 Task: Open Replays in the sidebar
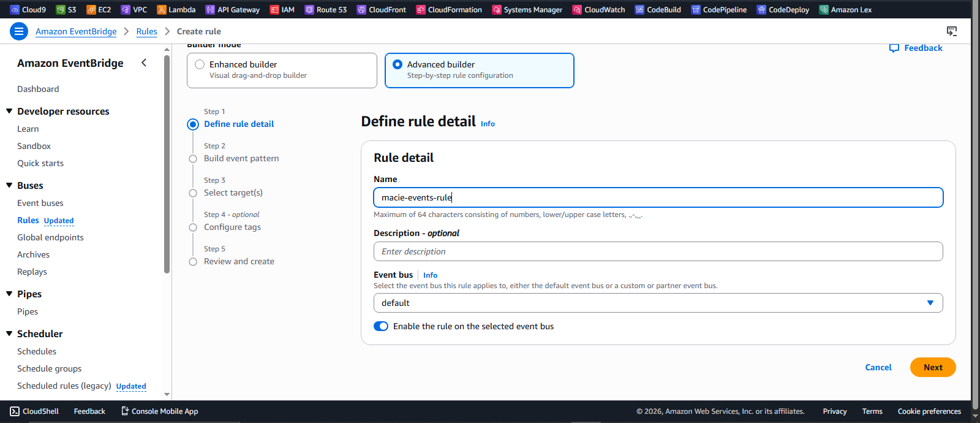[x=32, y=272]
